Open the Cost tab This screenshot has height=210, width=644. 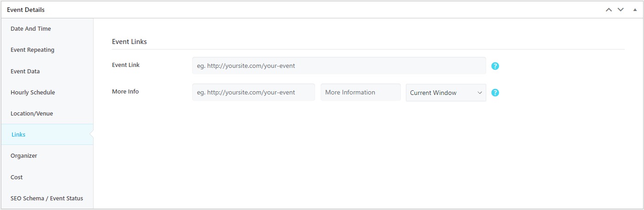47,177
